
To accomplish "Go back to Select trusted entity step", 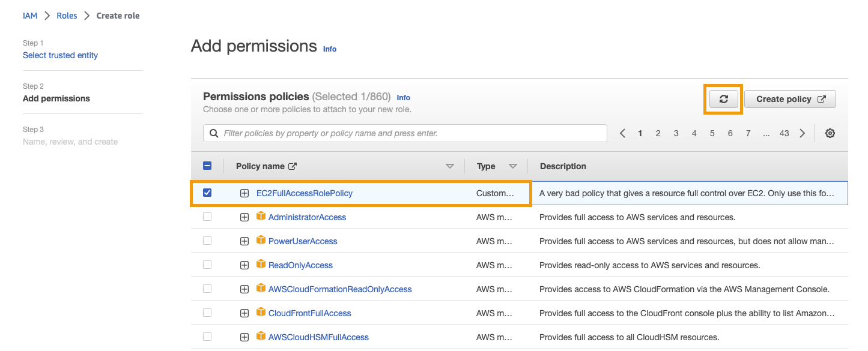I will pyautogui.click(x=60, y=55).
